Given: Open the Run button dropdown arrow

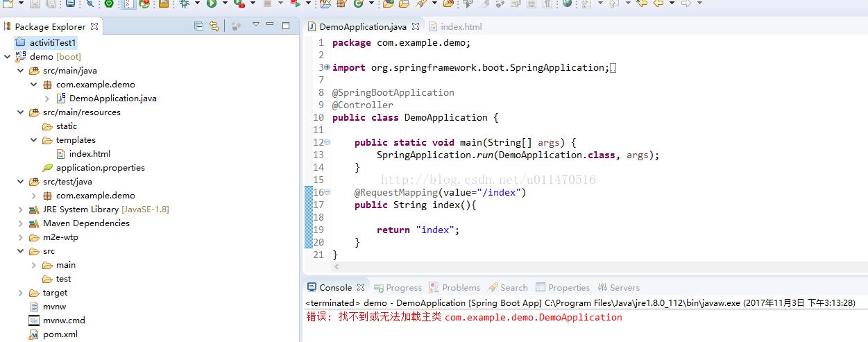Looking at the screenshot, I should [225, 3].
